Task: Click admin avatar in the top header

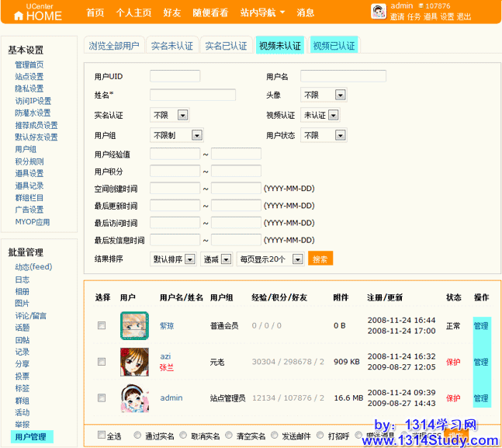Action: 378,11
